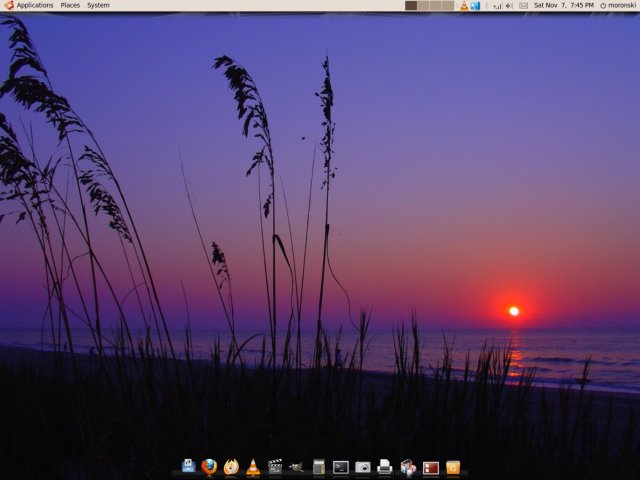Launch the clapperboard video app in dock
This screenshot has width=640, height=480.
(x=275, y=467)
